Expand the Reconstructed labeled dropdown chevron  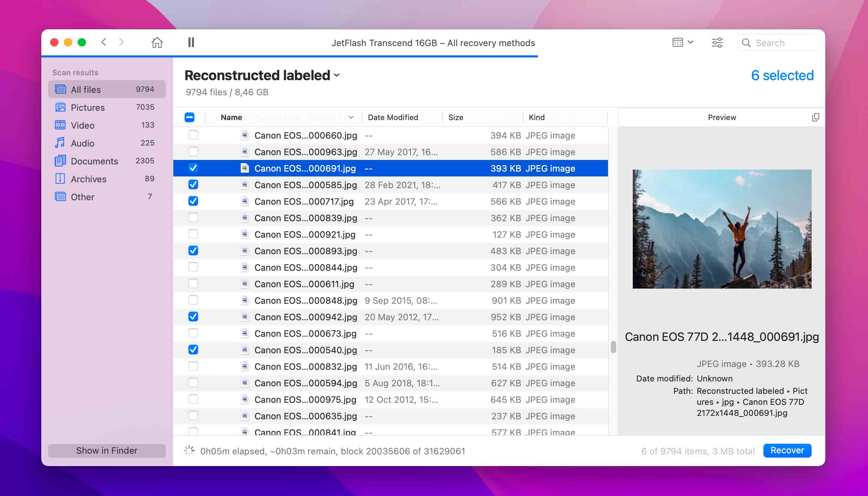pos(337,75)
